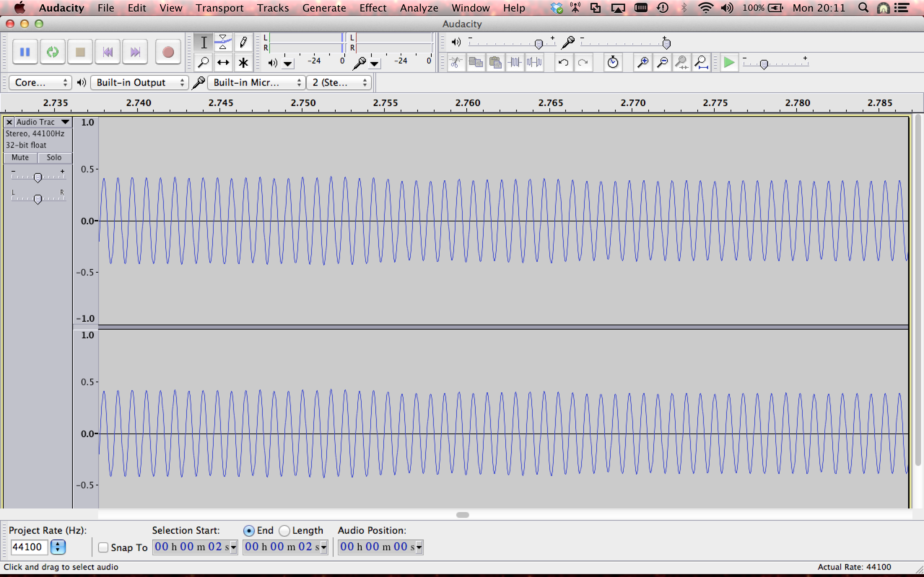Viewport: 924px width, 577px height.
Task: Click the track gain slider knob
Action: (38, 177)
